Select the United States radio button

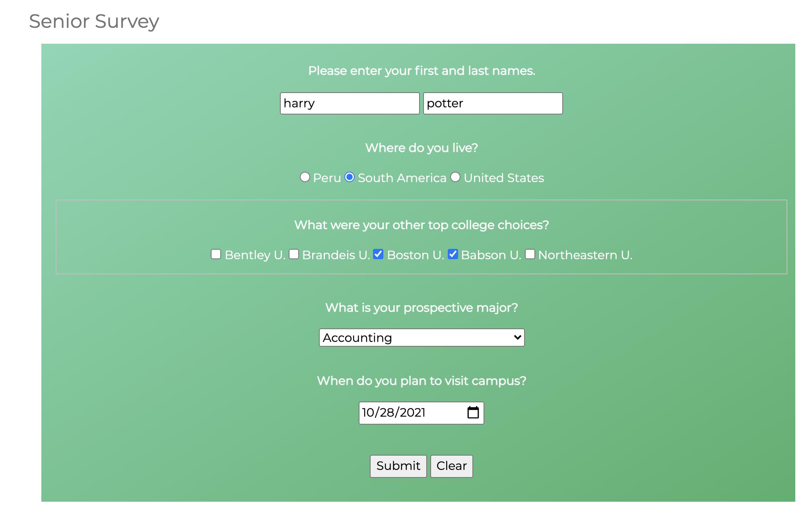(x=456, y=177)
